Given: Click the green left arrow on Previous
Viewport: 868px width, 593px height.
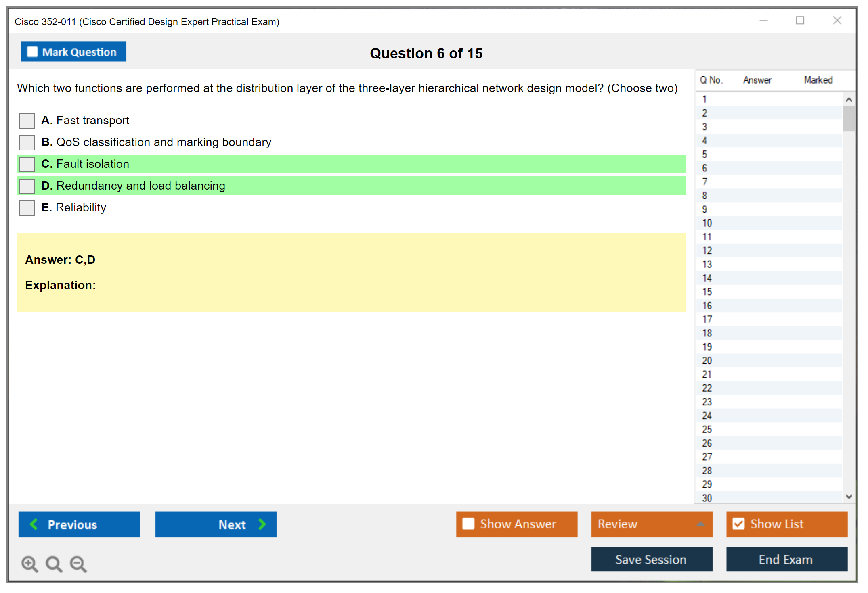Looking at the screenshot, I should coord(34,524).
